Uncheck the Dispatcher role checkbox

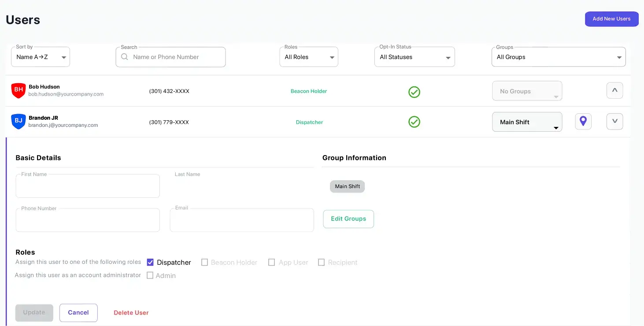[150, 262]
